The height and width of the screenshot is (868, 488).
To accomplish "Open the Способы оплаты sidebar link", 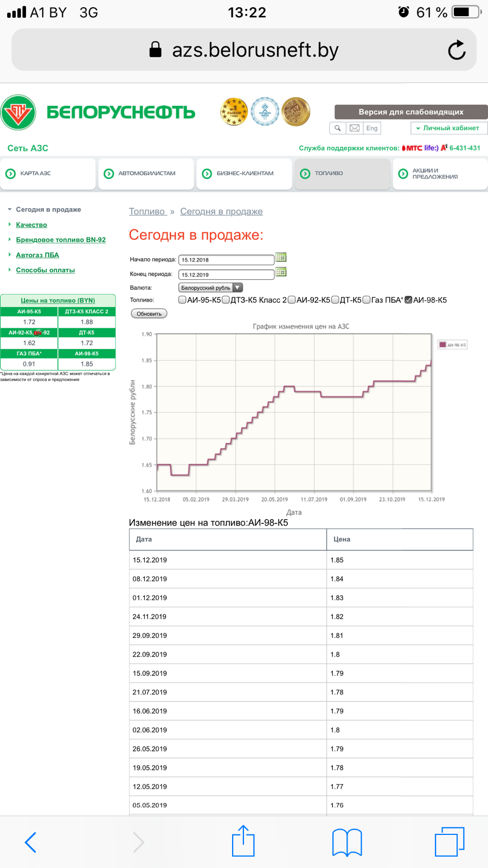I will click(46, 270).
